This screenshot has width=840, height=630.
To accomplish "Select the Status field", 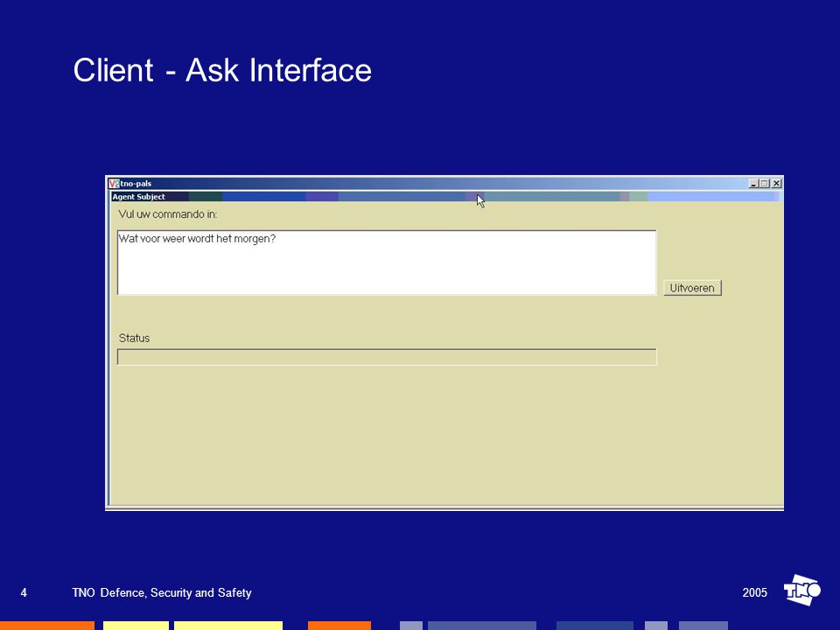I will point(387,357).
